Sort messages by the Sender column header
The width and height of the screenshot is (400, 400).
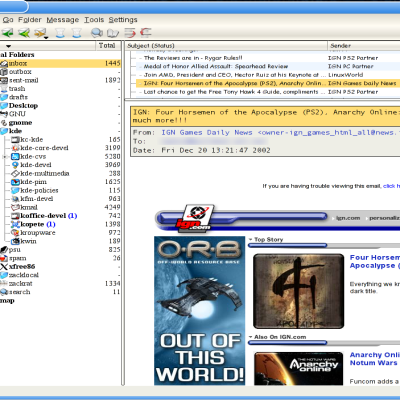pos(364,46)
